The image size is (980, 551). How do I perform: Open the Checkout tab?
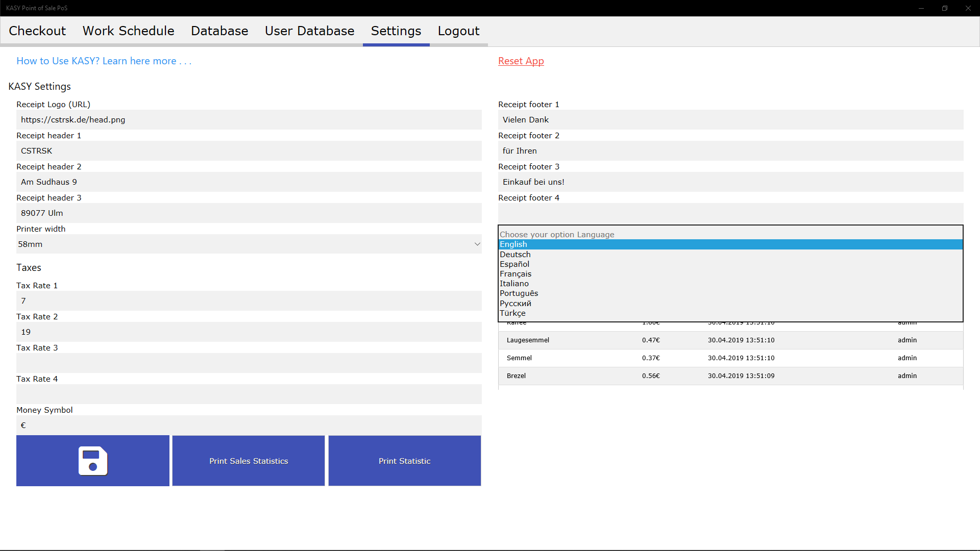37,31
